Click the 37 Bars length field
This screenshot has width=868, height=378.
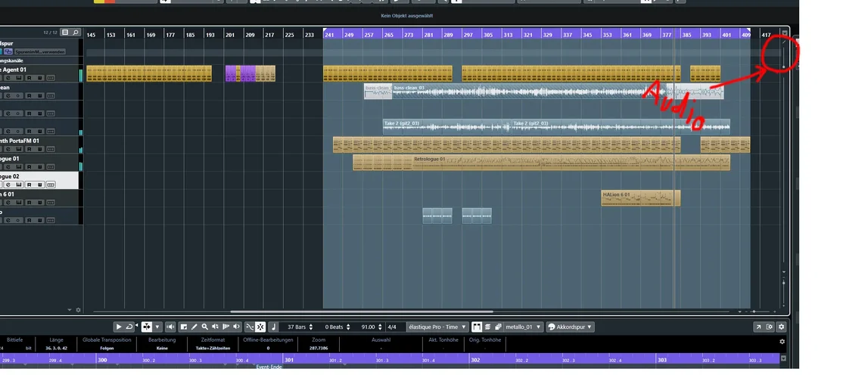click(x=297, y=327)
